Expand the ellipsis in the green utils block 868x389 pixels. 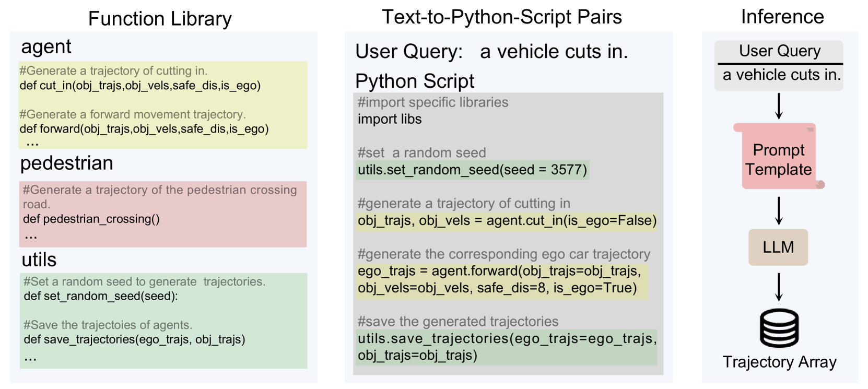pyautogui.click(x=30, y=358)
